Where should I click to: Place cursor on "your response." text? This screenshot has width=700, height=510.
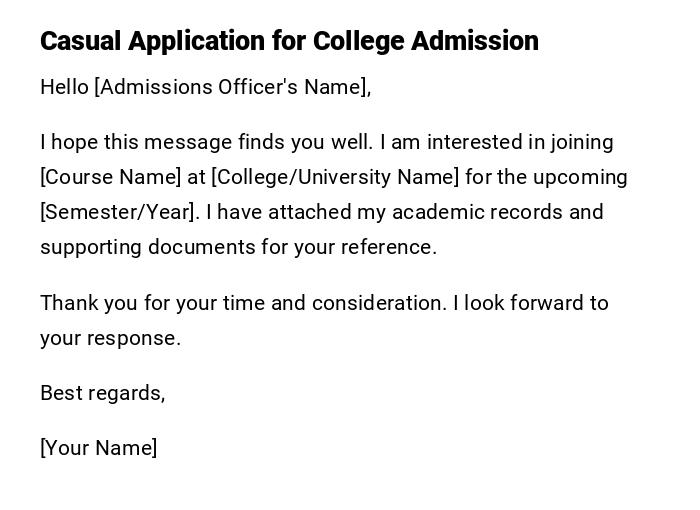(110, 338)
